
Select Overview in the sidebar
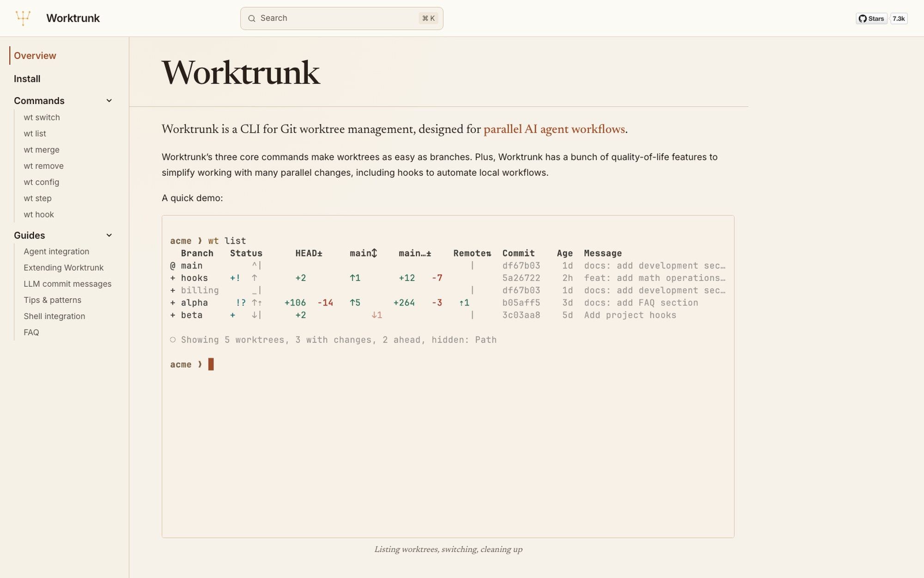coord(35,55)
